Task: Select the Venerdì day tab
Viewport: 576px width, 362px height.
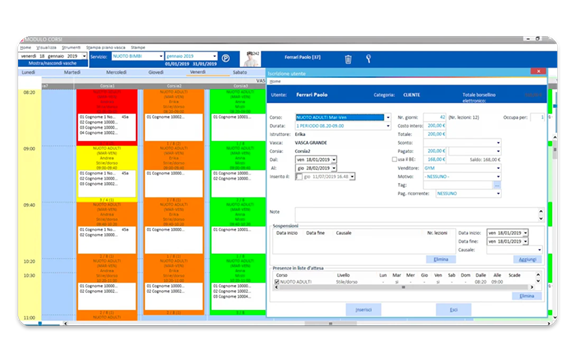Action: click(198, 72)
